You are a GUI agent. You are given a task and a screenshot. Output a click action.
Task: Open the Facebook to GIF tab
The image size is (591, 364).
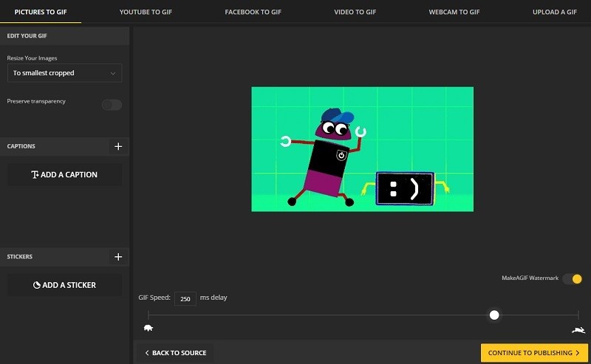click(253, 12)
